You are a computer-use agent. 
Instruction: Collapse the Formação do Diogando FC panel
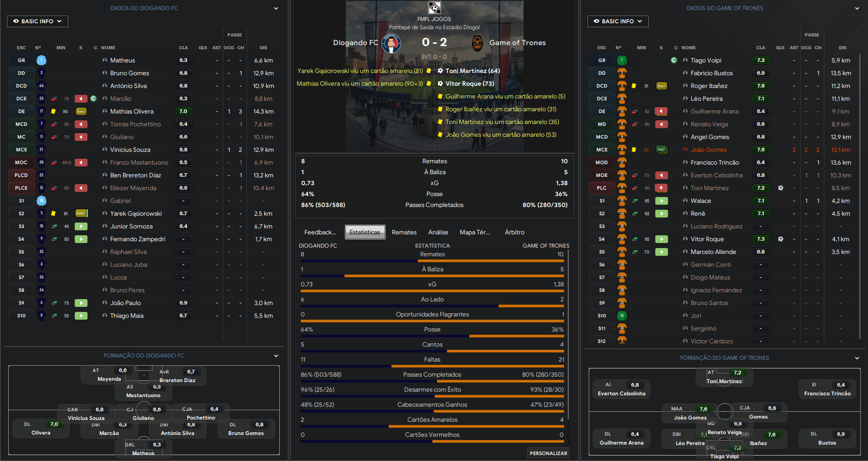coord(276,356)
